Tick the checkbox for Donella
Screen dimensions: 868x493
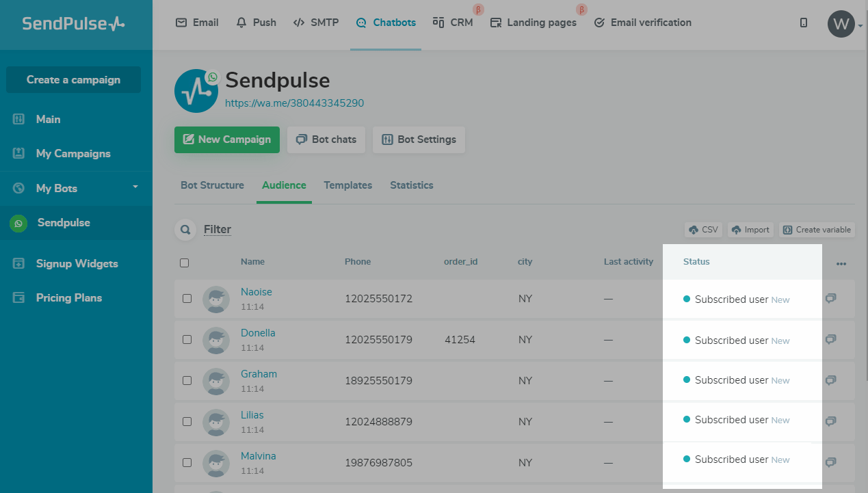187,340
